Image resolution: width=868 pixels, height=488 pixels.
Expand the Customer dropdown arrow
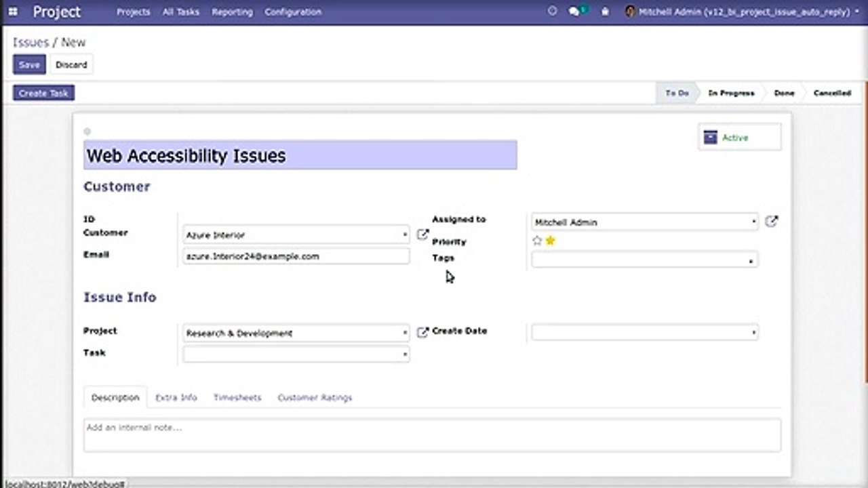(x=405, y=235)
